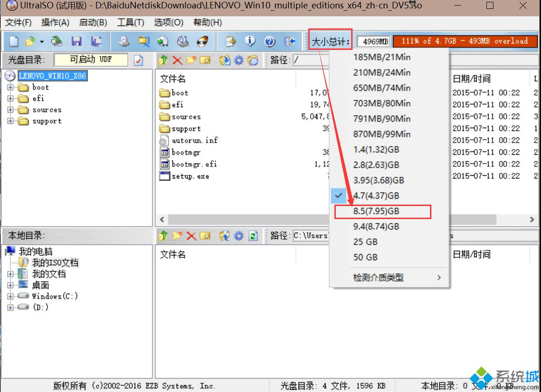
Task: Open the 工具(T) menu
Action: click(131, 23)
